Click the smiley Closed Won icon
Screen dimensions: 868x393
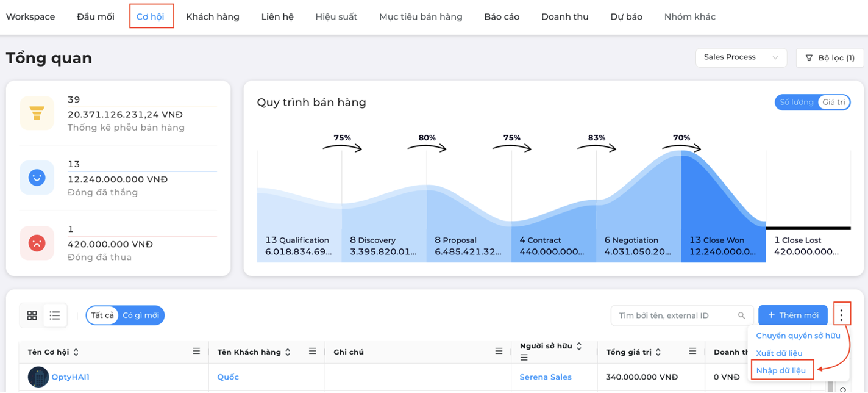pyautogui.click(x=37, y=178)
